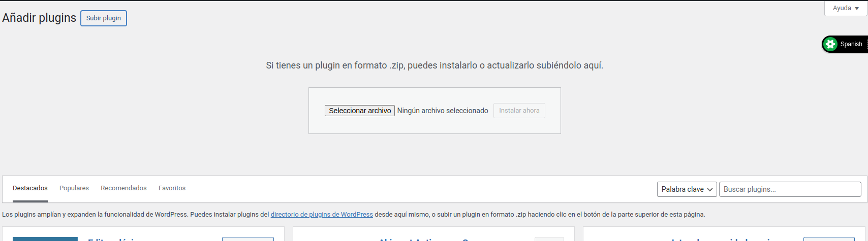Click the Subir plugin button
This screenshot has width=868, height=241.
pyautogui.click(x=104, y=18)
